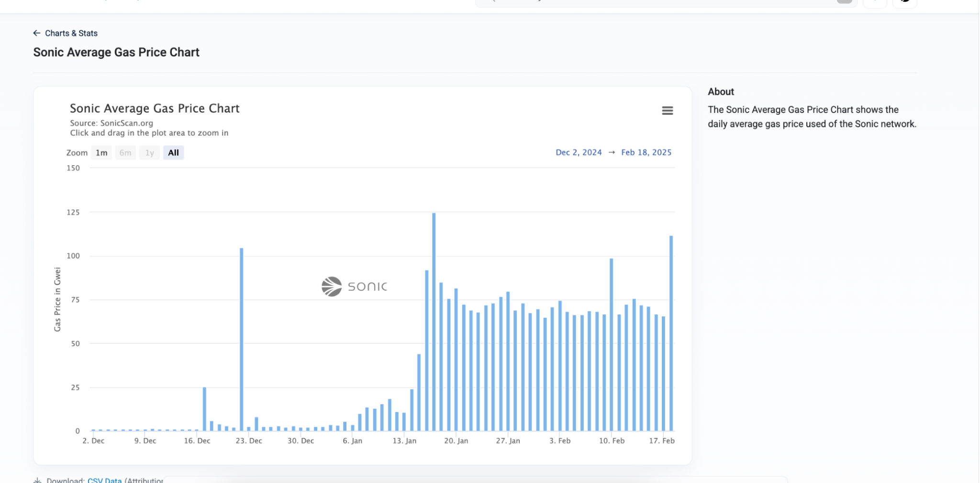Click the January bar reaching about 24 Gwei
The height and width of the screenshot is (483, 980).
tap(412, 410)
